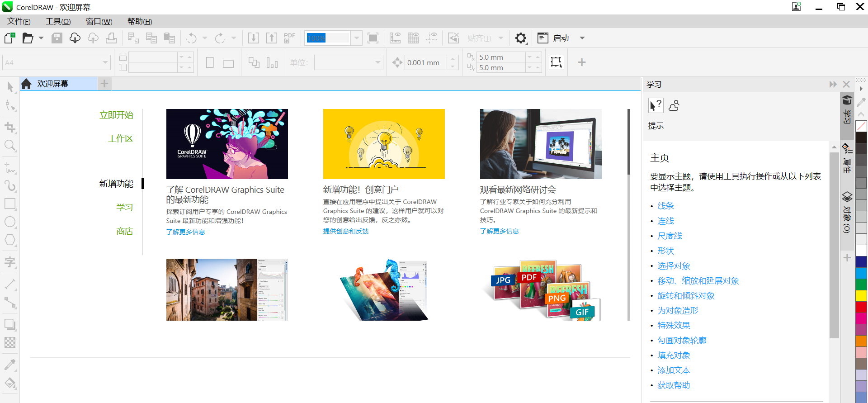
Task: Add a new tab with plus button
Action: click(x=104, y=84)
